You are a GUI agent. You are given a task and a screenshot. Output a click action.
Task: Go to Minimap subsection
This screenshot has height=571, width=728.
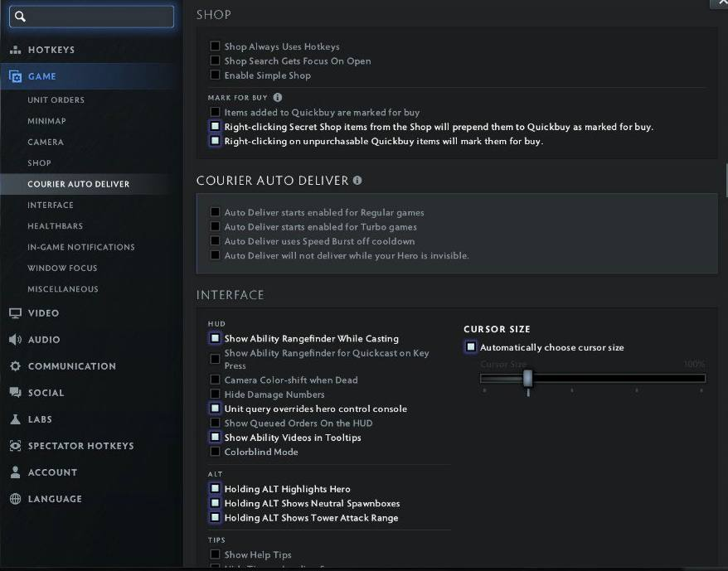[x=46, y=121]
